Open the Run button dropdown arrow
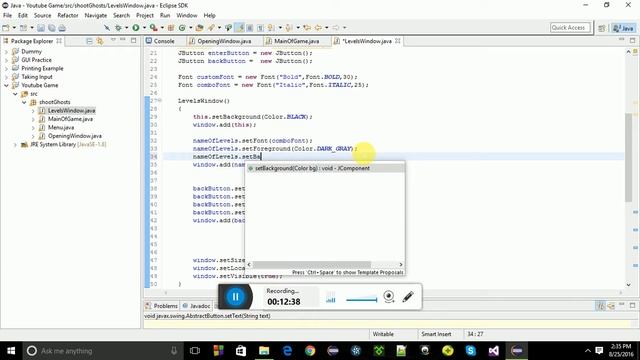This screenshot has height=360, width=640. (144, 28)
